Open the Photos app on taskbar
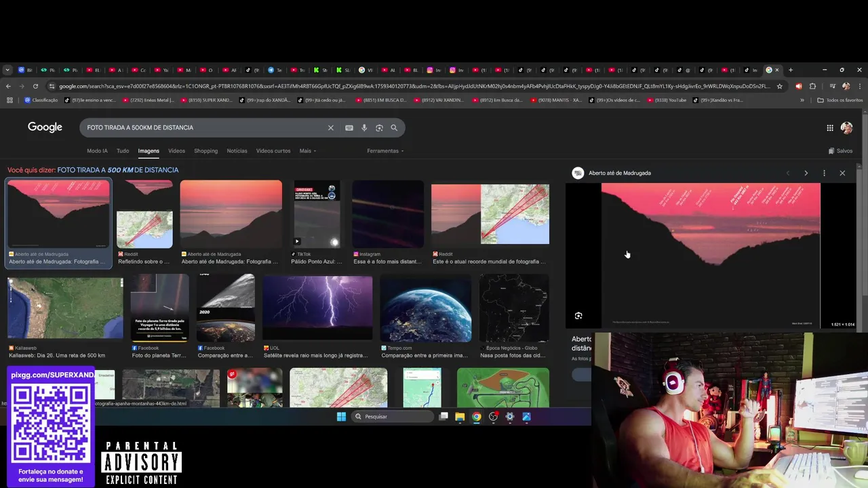Image resolution: width=868 pixels, height=488 pixels. point(526,417)
